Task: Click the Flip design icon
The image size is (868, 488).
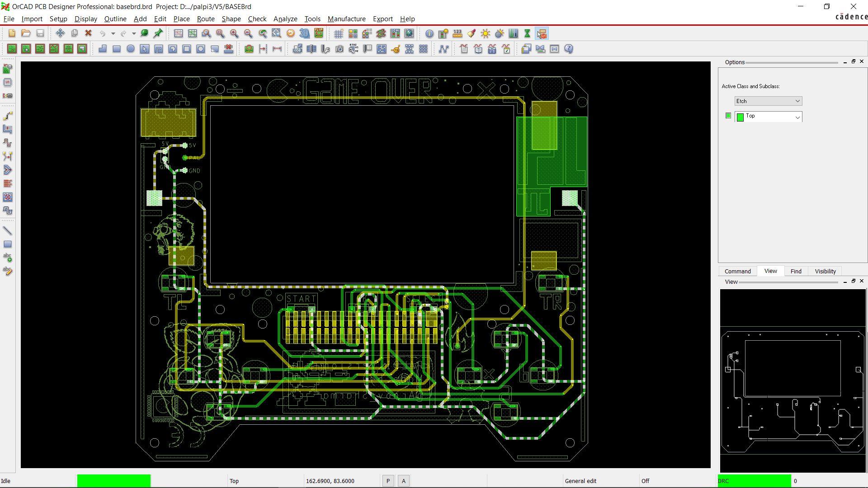Action: [x=319, y=33]
